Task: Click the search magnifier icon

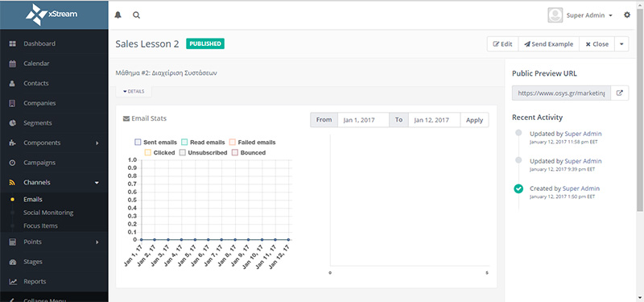Action: click(136, 15)
